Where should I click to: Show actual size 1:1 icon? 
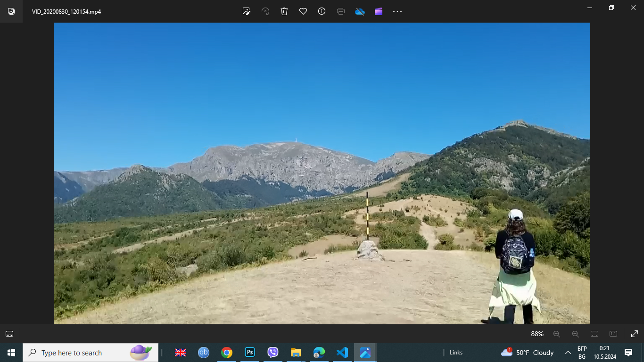(613, 334)
